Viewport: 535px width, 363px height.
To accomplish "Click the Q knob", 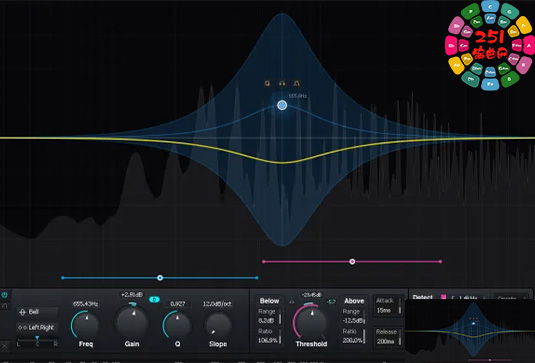I will [177, 325].
